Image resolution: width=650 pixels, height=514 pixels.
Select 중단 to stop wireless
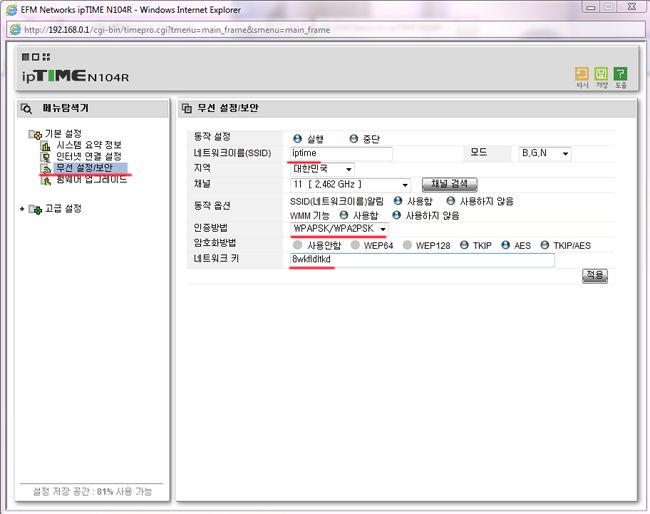pyautogui.click(x=354, y=138)
